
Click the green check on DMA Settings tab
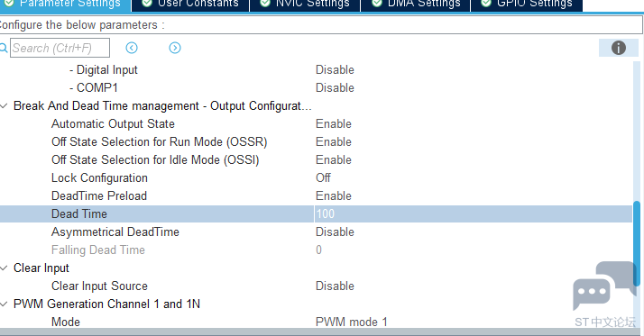click(377, 4)
